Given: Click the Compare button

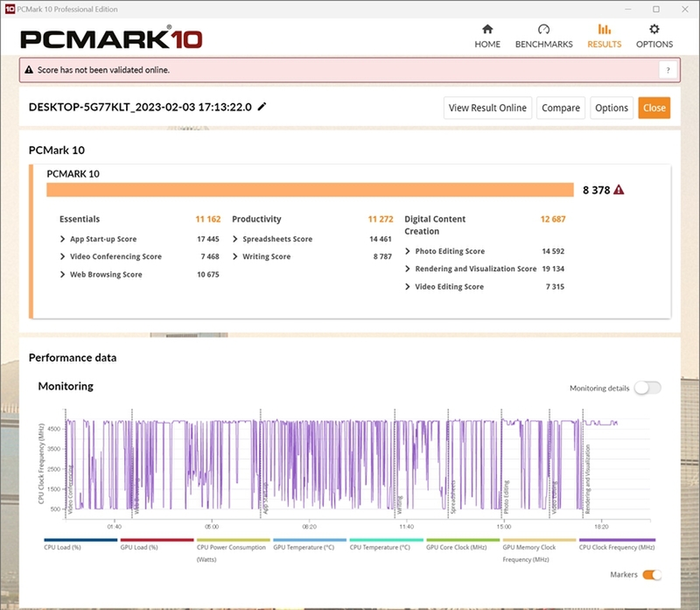Looking at the screenshot, I should point(561,108).
